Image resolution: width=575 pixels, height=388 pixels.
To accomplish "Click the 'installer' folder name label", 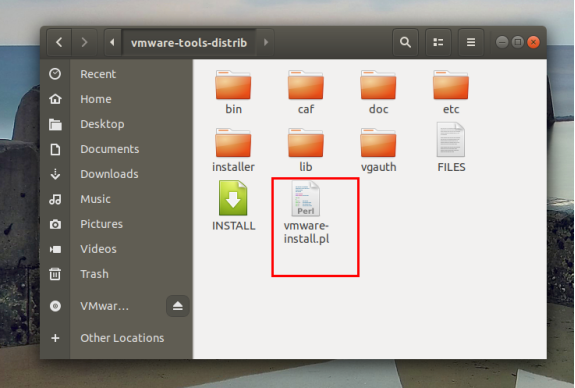I will pyautogui.click(x=233, y=167).
